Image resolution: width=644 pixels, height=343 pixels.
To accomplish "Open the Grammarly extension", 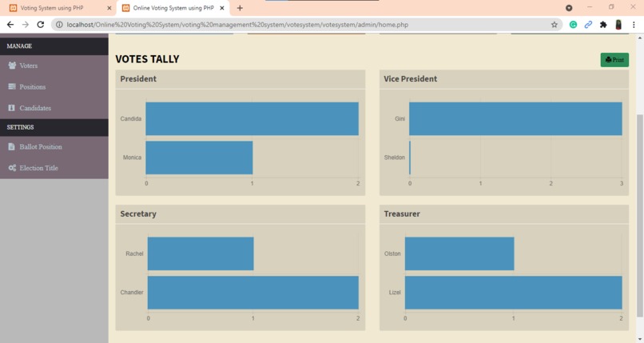I will (573, 25).
